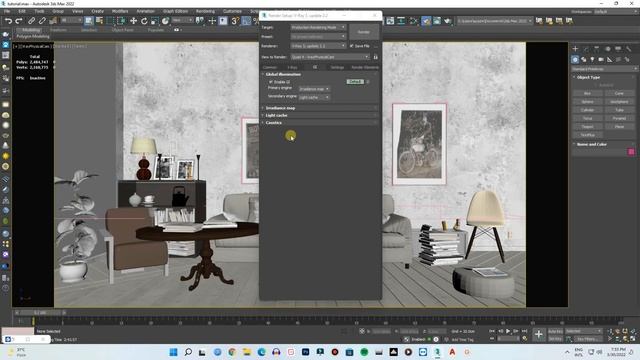Choose the Rectangular Selection Region tool

110,21
